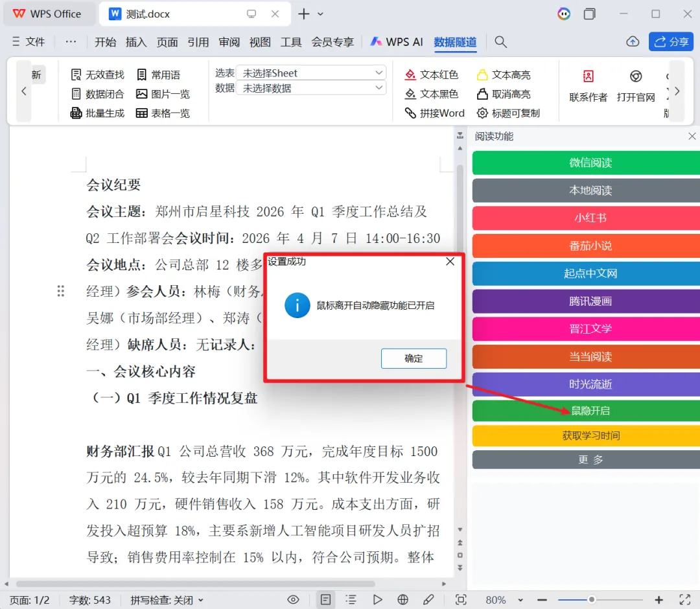Select the 数据隧道 tab
The height and width of the screenshot is (609, 700).
(455, 42)
